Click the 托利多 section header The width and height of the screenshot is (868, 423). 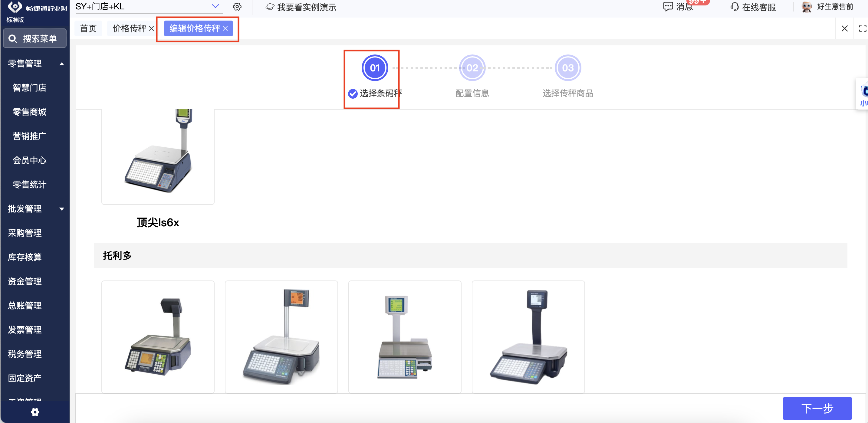pos(470,256)
